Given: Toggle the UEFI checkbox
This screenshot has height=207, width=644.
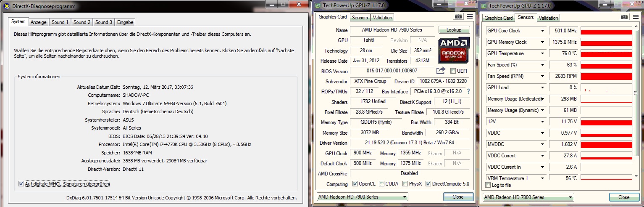Looking at the screenshot, I should click(x=453, y=71).
